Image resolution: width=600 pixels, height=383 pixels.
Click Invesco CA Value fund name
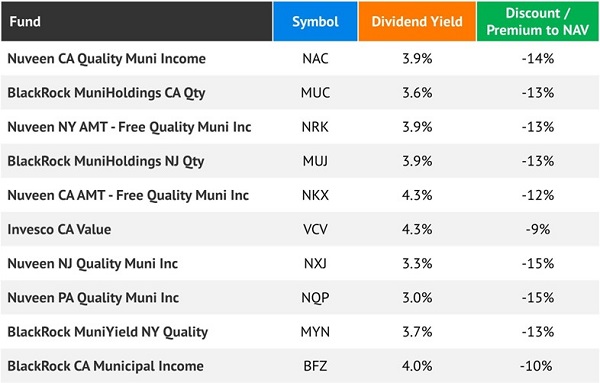pos(59,229)
